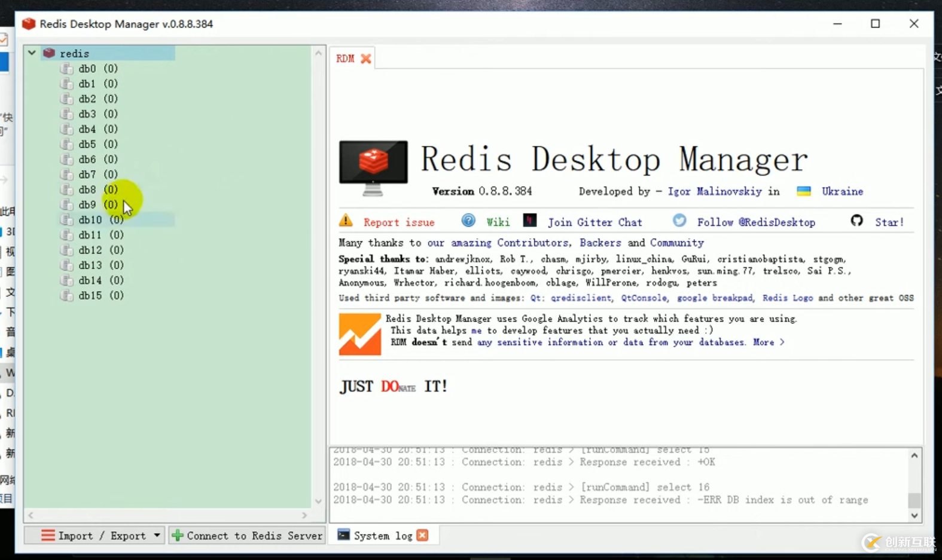Select the db9 (0) row
Screen dimensions: 942x560
click(98, 205)
